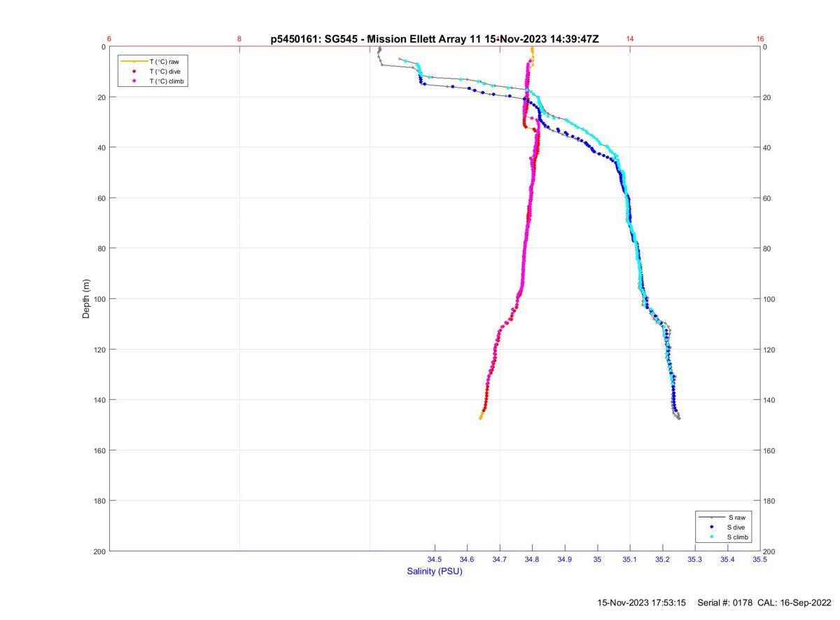Click the 35.4 salinity tick label
Viewport: 840px width, 620px height.
pos(727,559)
